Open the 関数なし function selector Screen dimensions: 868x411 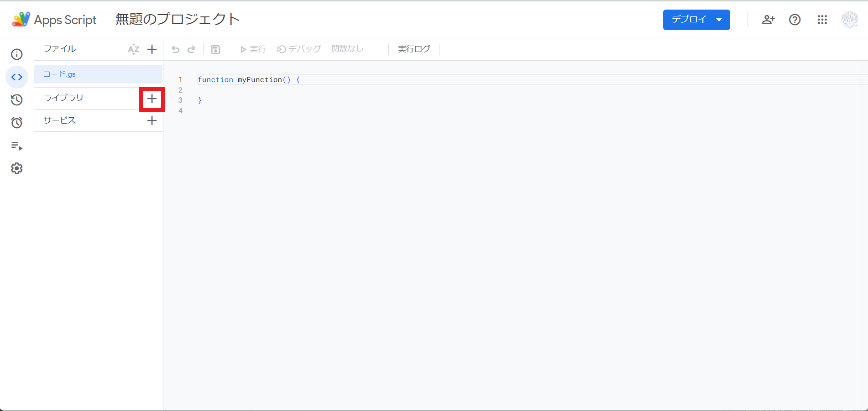click(348, 49)
